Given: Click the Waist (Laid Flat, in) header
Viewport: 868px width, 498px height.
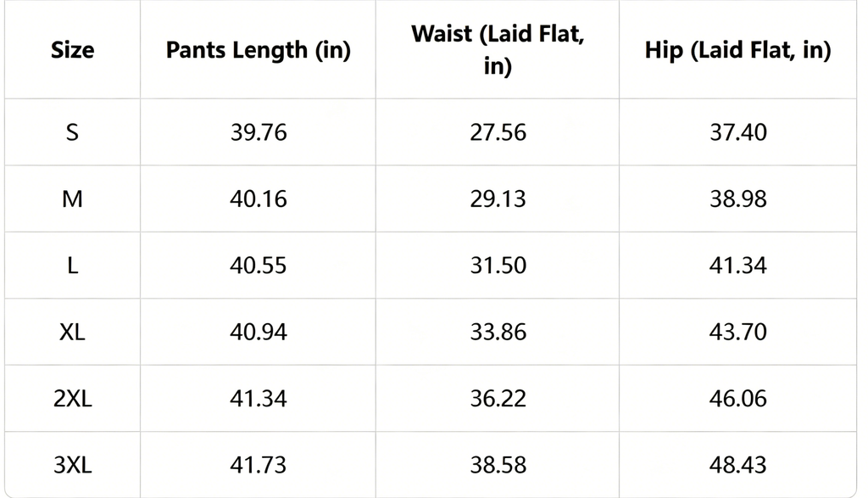Looking at the screenshot, I should tap(497, 50).
